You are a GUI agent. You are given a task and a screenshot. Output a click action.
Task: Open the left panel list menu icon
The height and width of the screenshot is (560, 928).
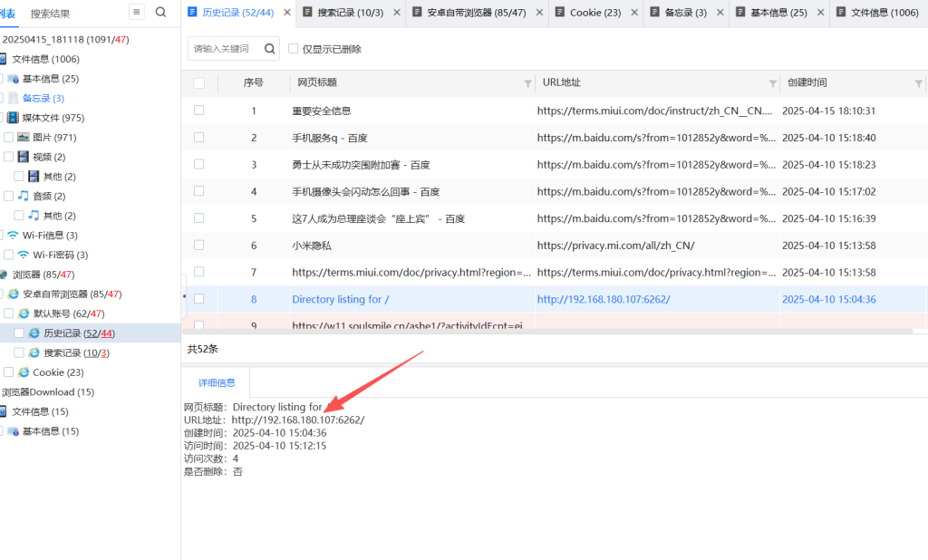pyautogui.click(x=137, y=12)
